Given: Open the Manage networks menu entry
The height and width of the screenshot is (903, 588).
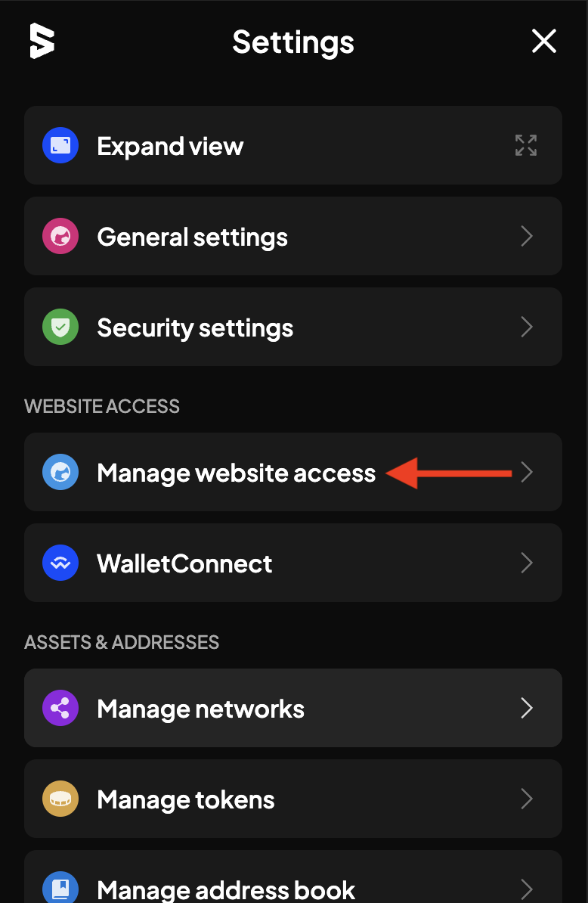Looking at the screenshot, I should tap(292, 708).
